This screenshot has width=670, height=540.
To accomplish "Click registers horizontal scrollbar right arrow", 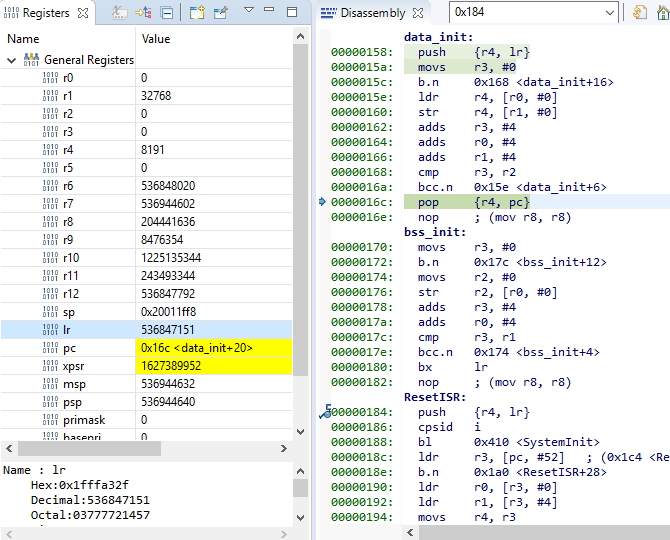I will [x=284, y=449].
